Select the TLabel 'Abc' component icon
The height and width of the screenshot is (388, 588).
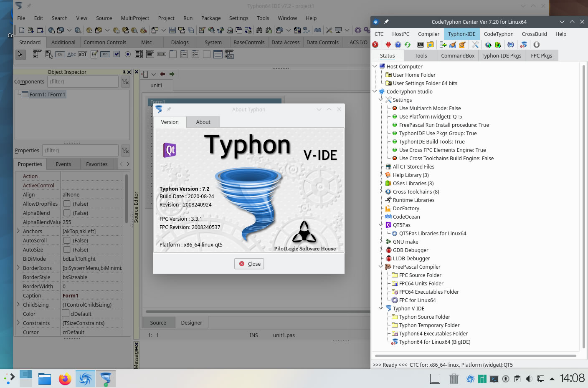pyautogui.click(x=71, y=54)
